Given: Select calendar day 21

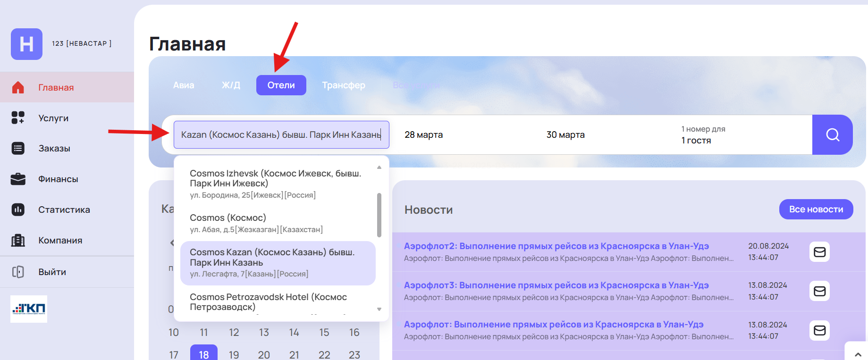Looking at the screenshot, I should pos(294,354).
